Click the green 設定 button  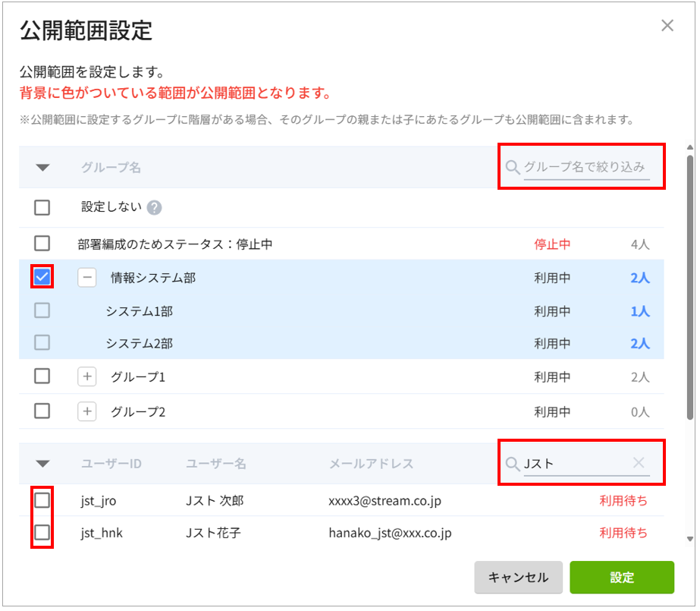pyautogui.click(x=622, y=578)
